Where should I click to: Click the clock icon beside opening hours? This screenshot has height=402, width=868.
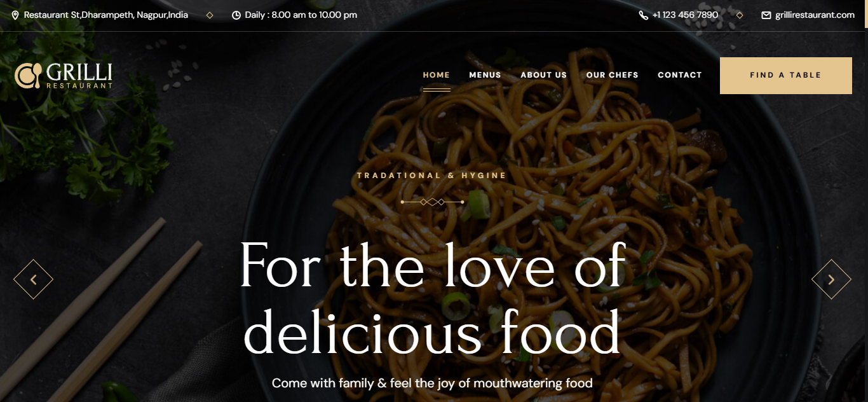[x=236, y=15]
